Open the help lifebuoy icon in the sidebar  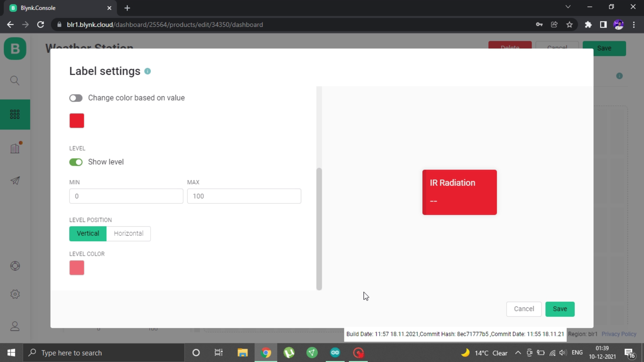coord(15,266)
